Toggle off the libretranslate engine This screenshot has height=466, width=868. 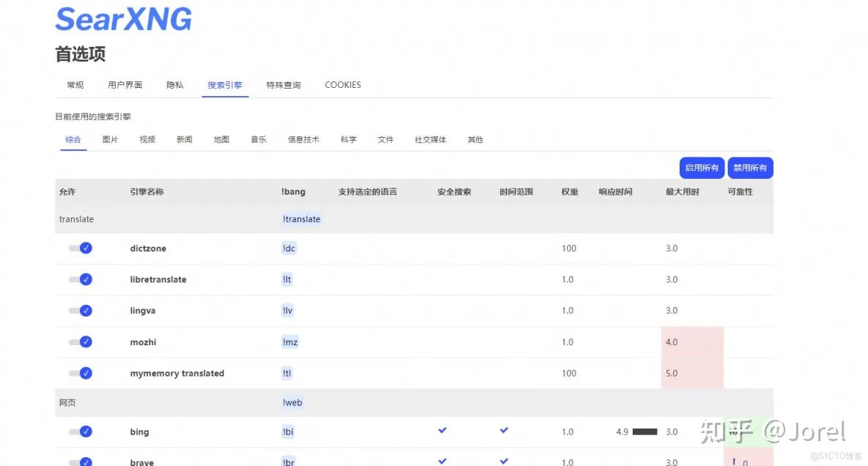80,279
